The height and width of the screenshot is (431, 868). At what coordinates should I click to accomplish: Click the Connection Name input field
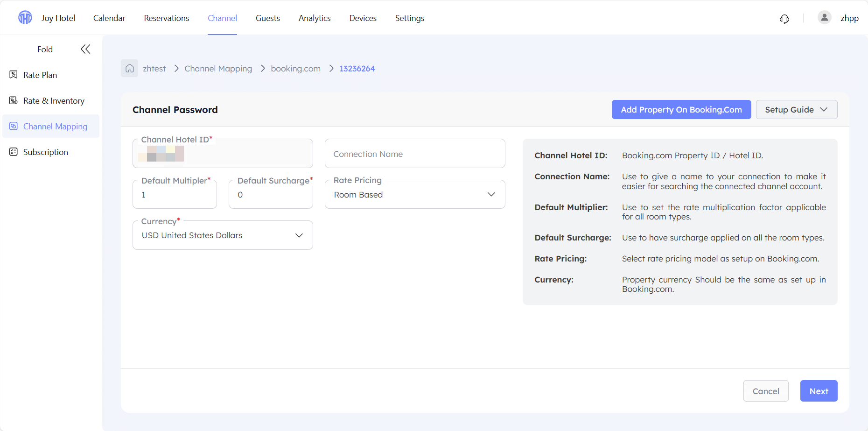415,154
